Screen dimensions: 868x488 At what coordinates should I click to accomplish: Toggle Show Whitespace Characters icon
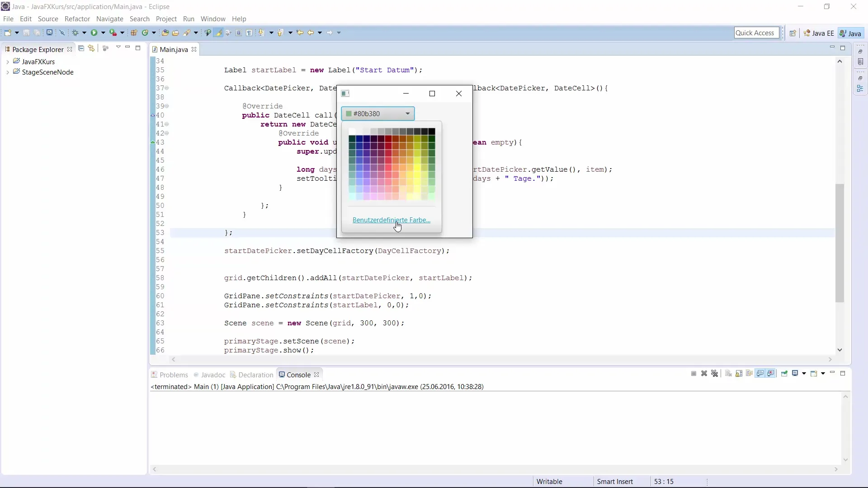(249, 33)
